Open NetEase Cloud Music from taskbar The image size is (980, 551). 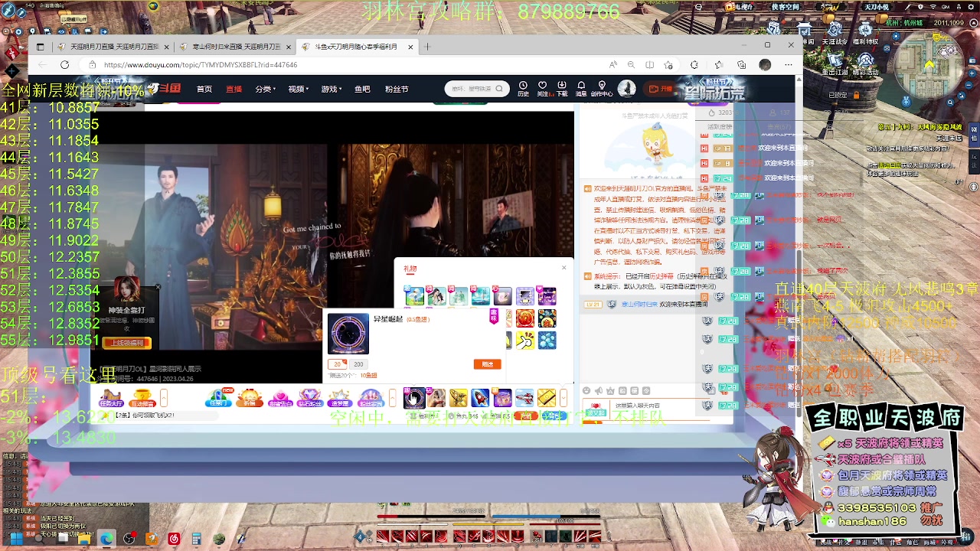click(174, 539)
